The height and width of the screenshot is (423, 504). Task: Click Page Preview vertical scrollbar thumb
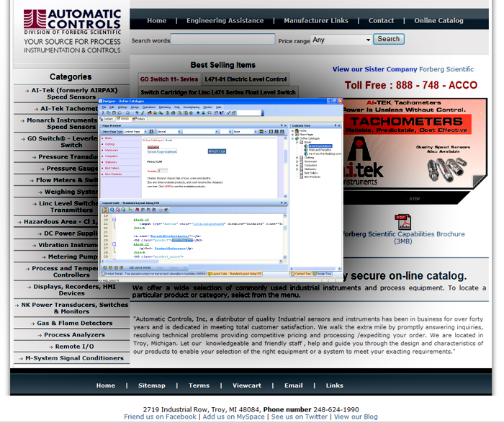[x=285, y=156]
